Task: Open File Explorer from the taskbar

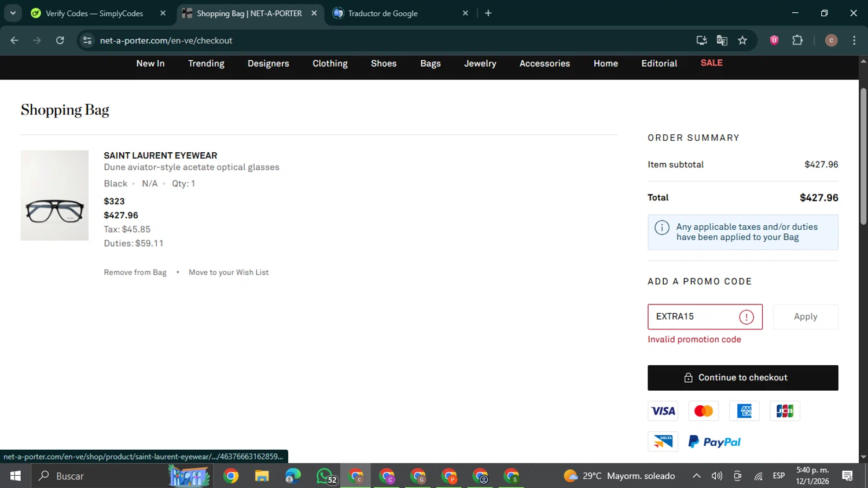Action: pyautogui.click(x=262, y=476)
